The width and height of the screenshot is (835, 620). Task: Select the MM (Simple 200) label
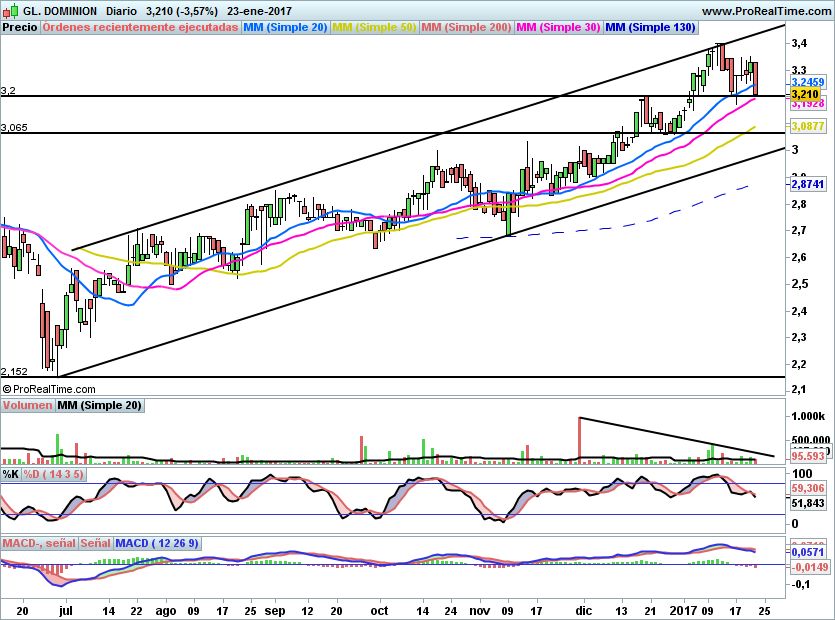(466, 27)
